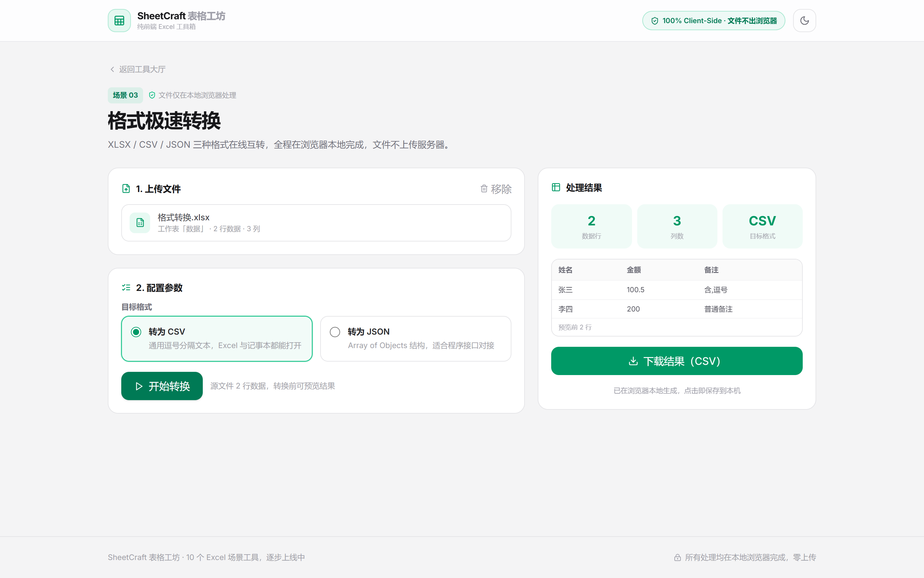Viewport: 924px width, 578px height.
Task: Click the cell 李四
Action: coord(565,309)
